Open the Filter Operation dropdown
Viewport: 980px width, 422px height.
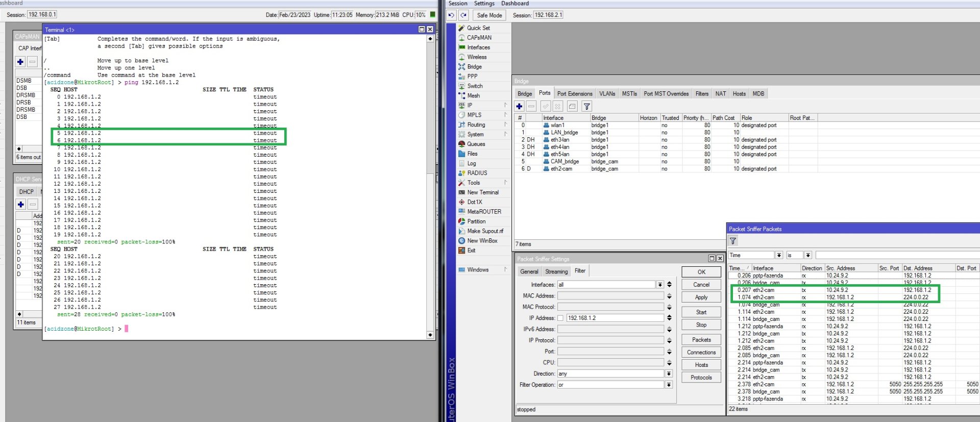point(669,385)
